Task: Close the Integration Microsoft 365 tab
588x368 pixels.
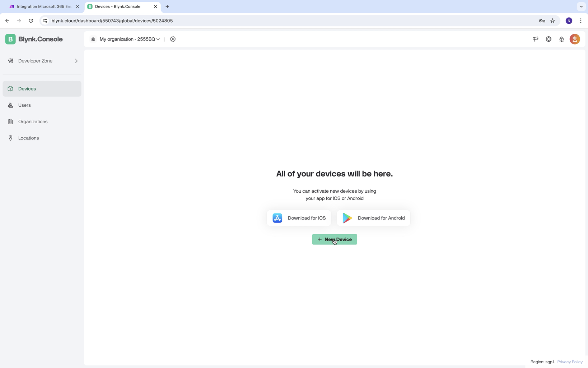Action: coord(77,6)
